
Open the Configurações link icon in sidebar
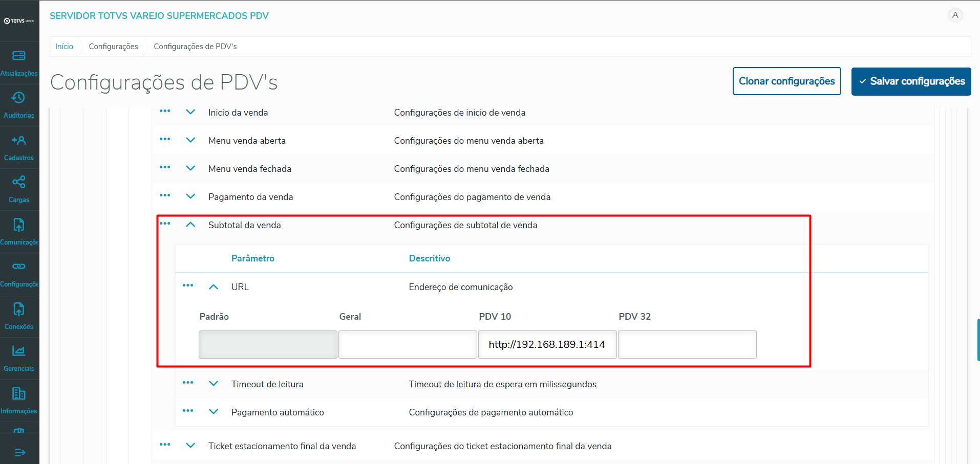click(19, 267)
